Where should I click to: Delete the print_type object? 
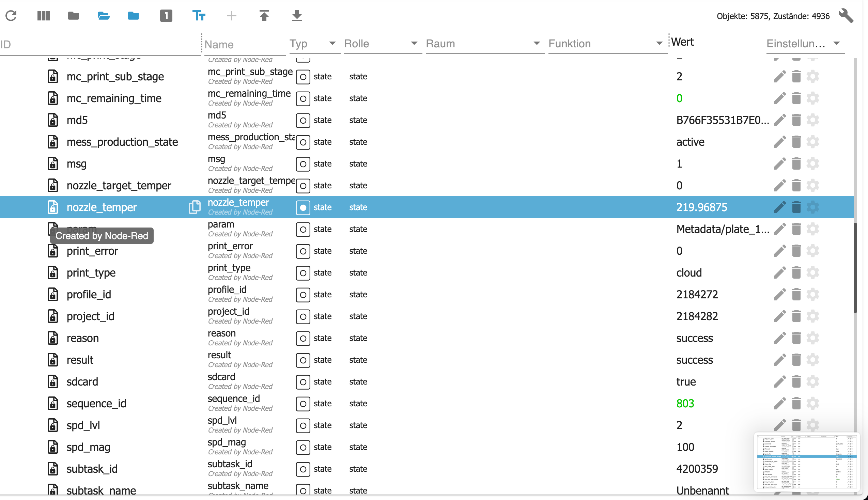(796, 273)
